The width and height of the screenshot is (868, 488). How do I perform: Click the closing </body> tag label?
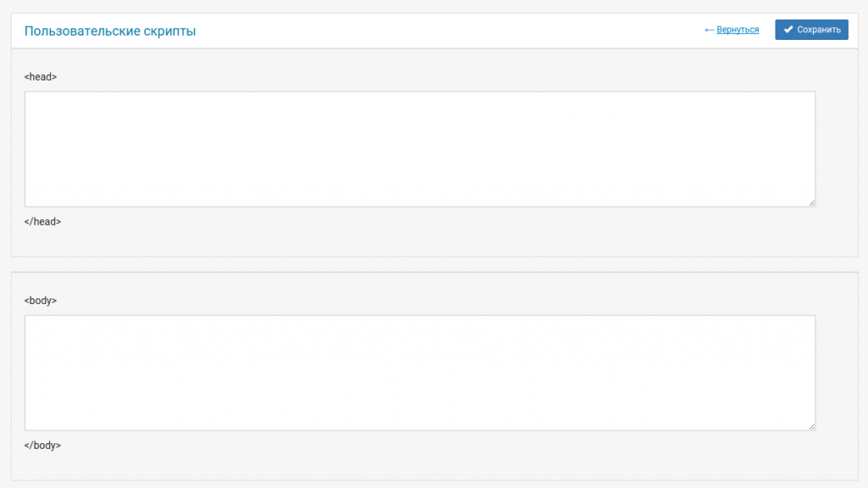[x=42, y=446]
